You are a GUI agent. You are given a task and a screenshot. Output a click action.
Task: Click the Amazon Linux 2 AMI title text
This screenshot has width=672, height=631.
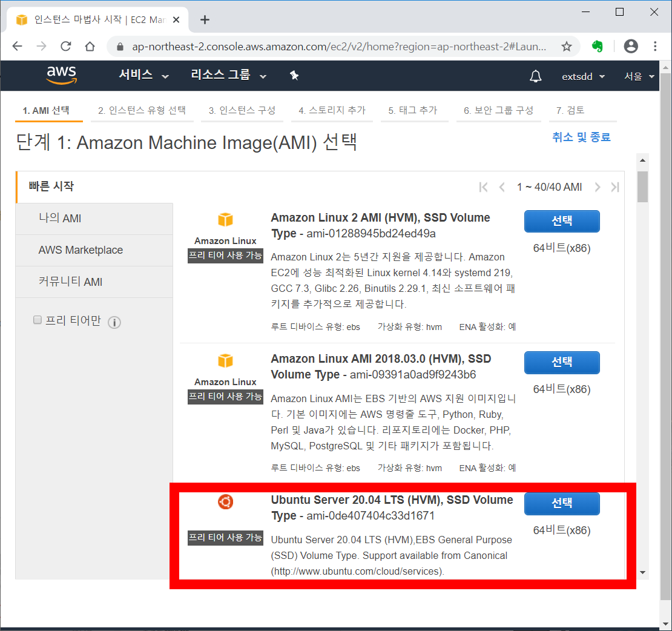(381, 225)
